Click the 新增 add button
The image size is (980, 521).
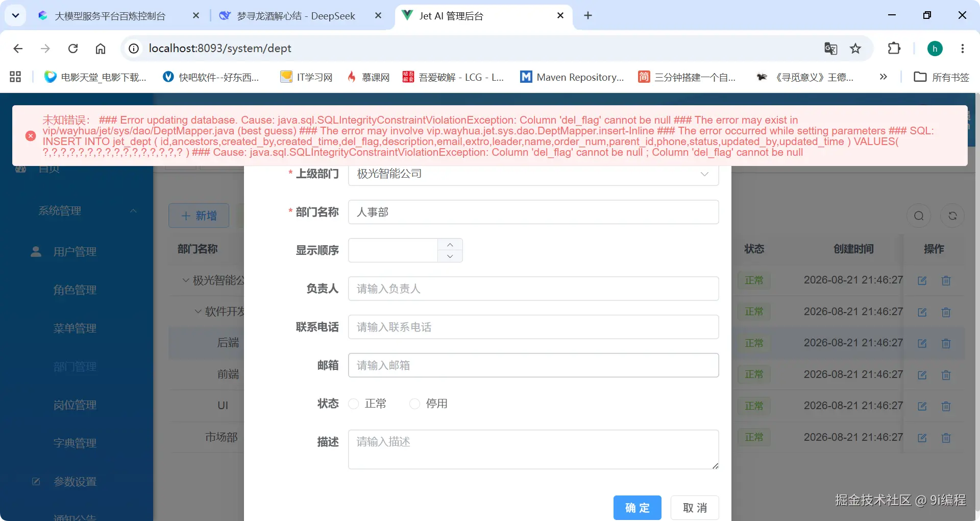[199, 216]
